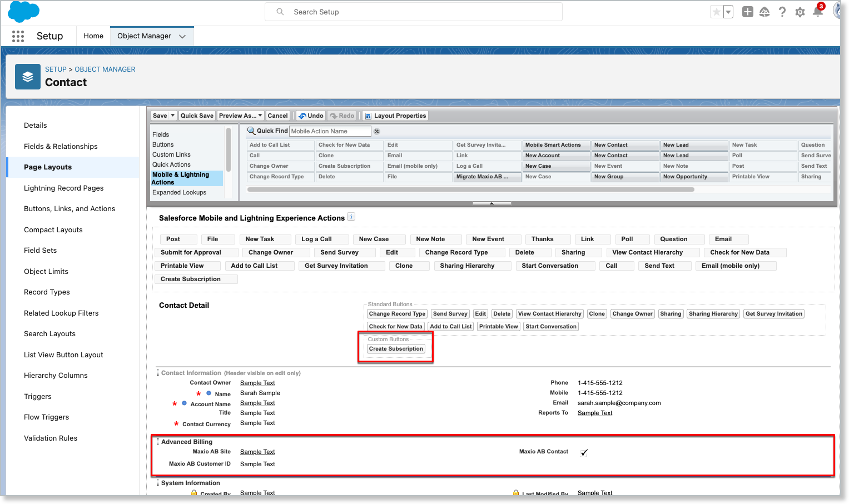Clear the Quick Find field with the x icon
Screen dimensions: 849x504
pos(376,131)
